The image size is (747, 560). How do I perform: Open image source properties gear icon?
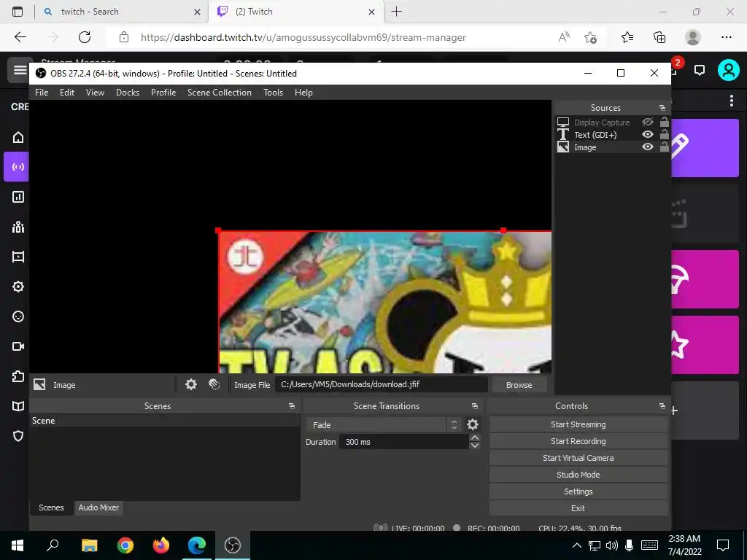[x=191, y=384]
